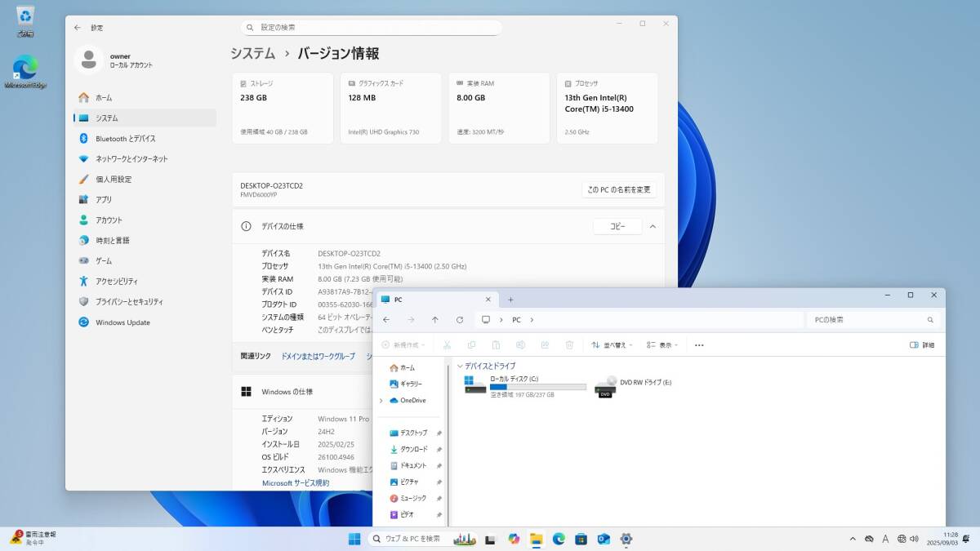Click the PCの検索 search field
This screenshot has height=551, width=980.
873,320
